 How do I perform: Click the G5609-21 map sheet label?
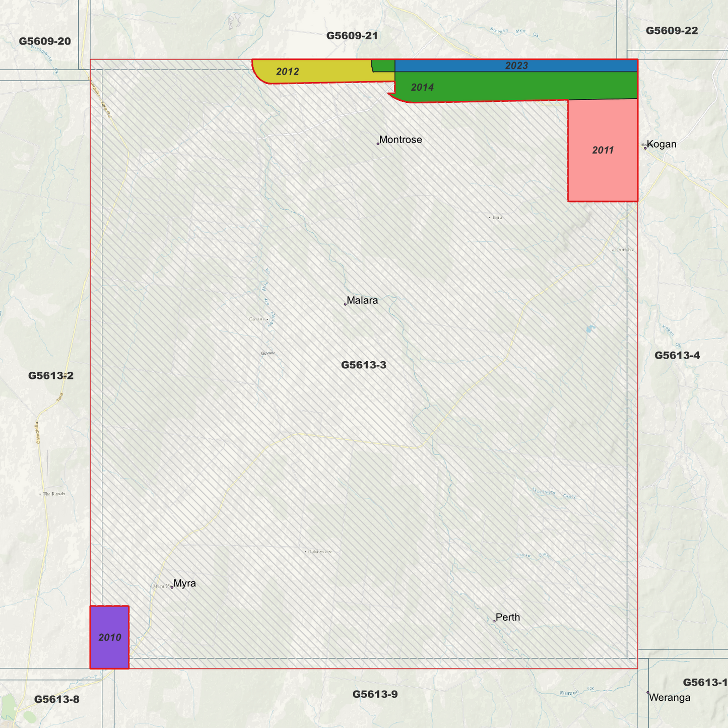pyautogui.click(x=352, y=36)
